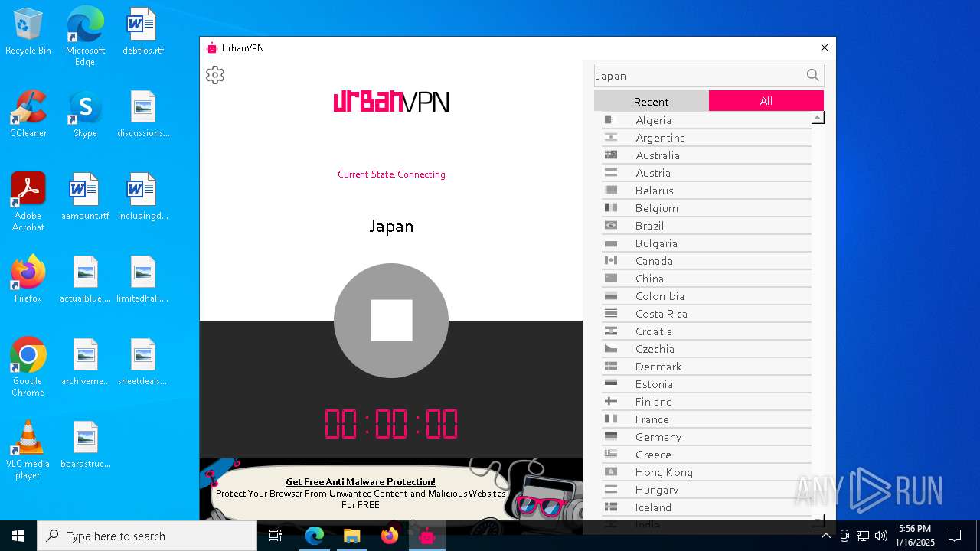980x551 pixels.
Task: Stop the VPN connection
Action: (x=391, y=320)
